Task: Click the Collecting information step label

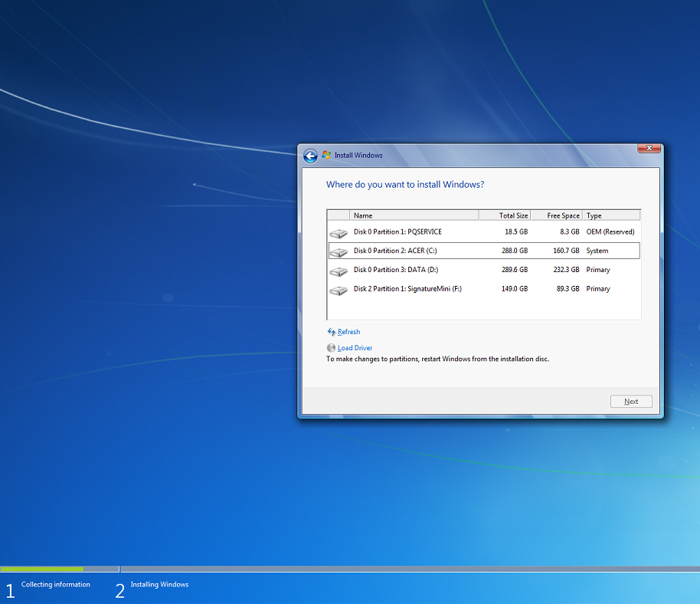Action: 56,584
